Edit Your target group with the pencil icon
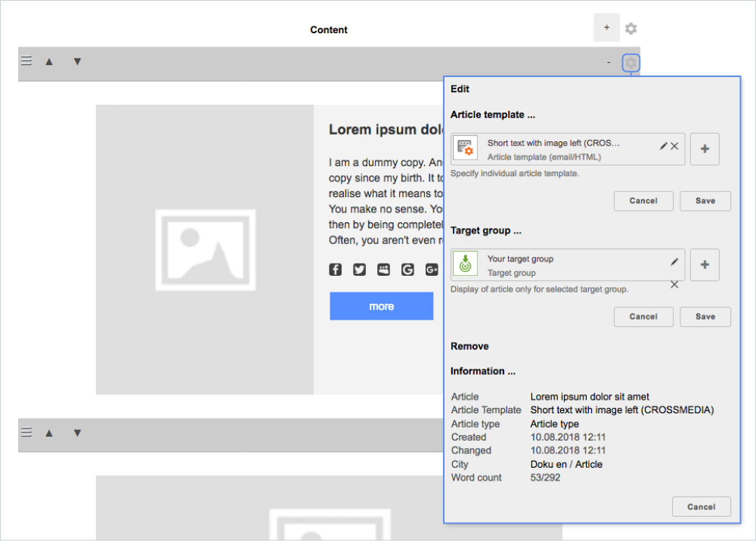Screen dimensions: 756x541 point(674,261)
